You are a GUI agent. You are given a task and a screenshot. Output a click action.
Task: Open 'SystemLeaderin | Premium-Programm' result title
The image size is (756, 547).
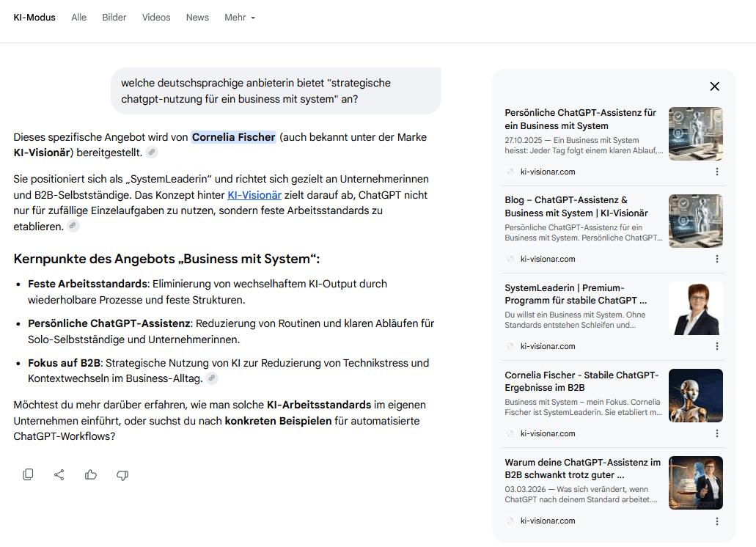(576, 294)
